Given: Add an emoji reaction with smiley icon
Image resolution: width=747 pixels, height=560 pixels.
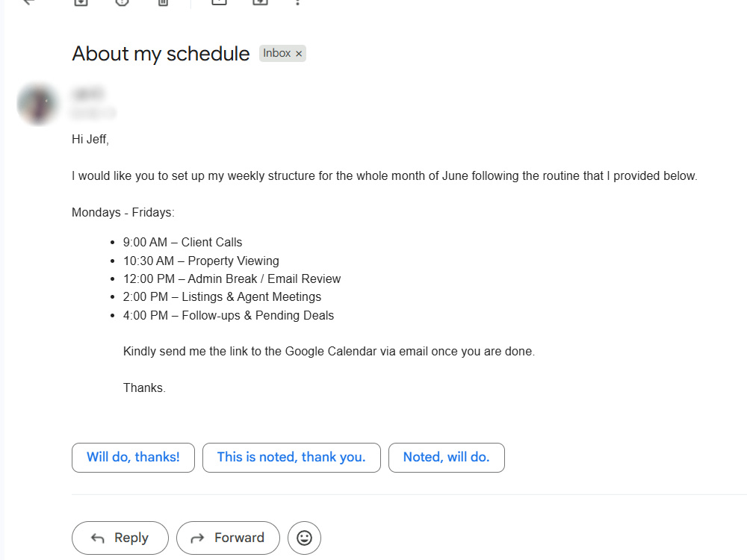Looking at the screenshot, I should point(305,538).
